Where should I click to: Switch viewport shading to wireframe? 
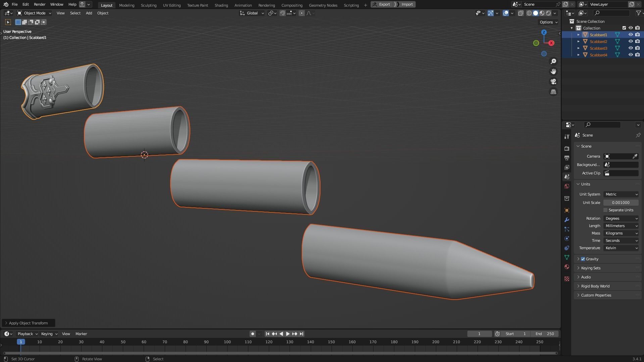(529, 13)
